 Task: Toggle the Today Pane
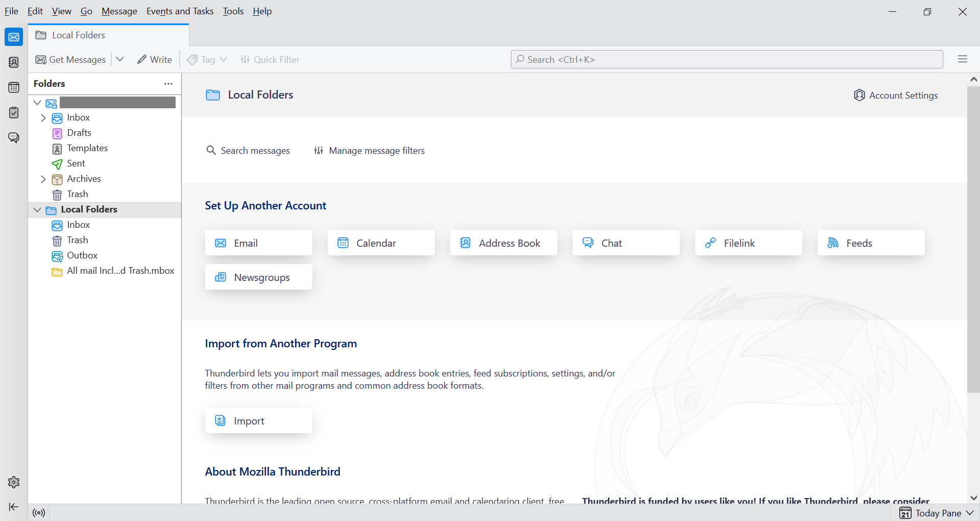point(937,513)
